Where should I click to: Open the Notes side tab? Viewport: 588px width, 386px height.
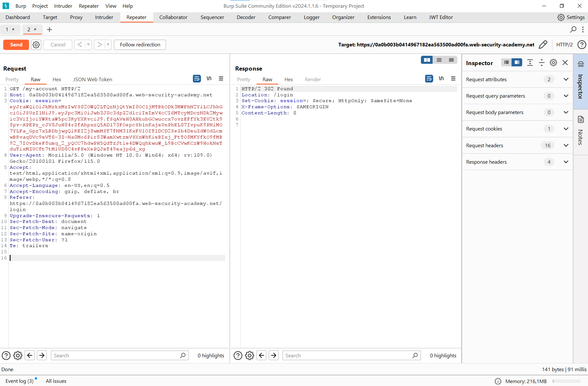[x=581, y=132]
